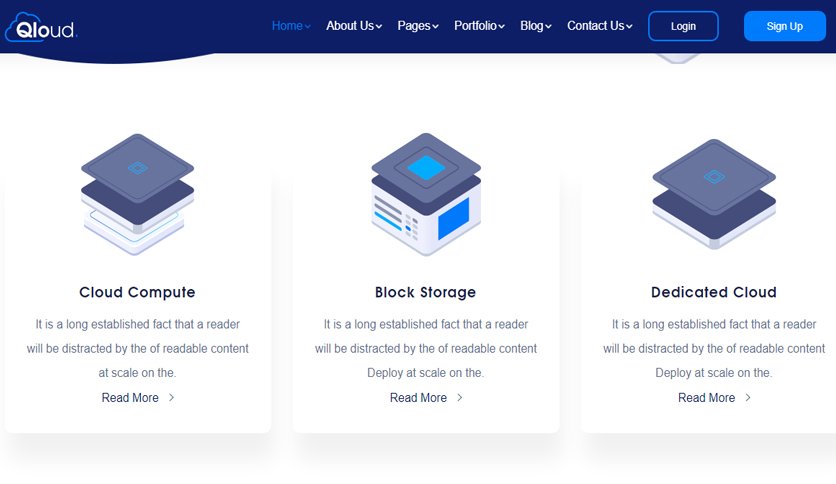The width and height of the screenshot is (836, 484).
Task: Click arrow beside Block Storage Read More
Action: tap(460, 398)
